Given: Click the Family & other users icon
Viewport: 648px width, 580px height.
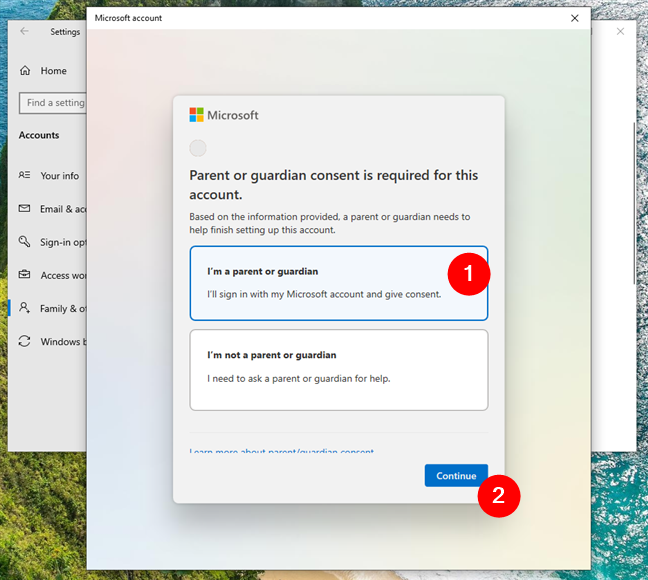Looking at the screenshot, I should (24, 308).
